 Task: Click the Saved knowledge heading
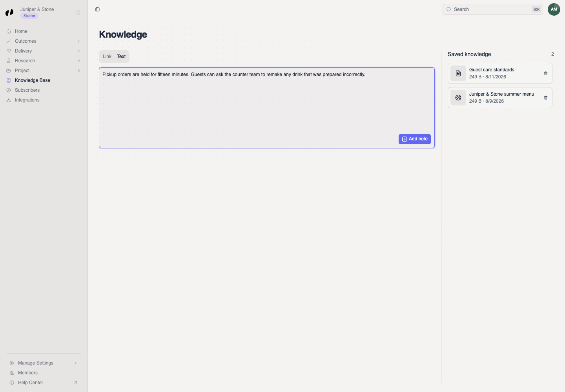[x=469, y=54]
